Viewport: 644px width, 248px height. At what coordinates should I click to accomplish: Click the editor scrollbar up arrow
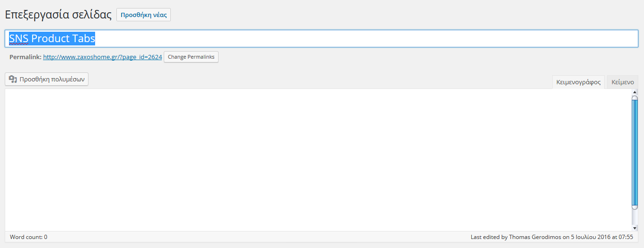point(635,91)
